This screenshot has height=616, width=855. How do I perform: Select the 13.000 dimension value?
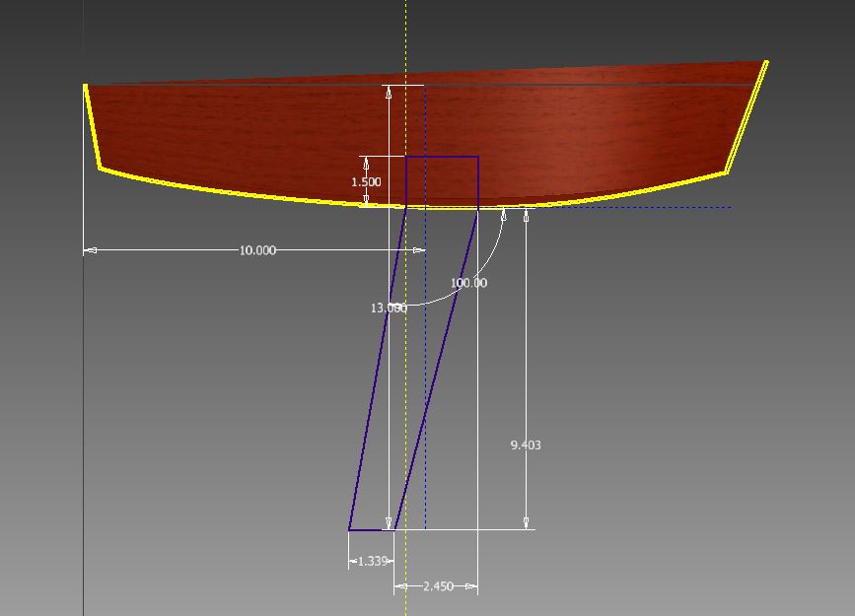tap(389, 308)
